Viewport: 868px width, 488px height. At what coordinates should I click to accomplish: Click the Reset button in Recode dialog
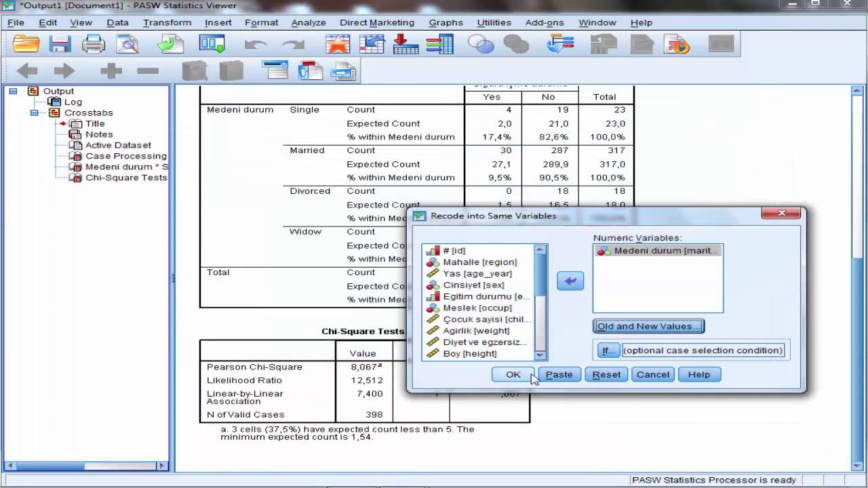606,374
